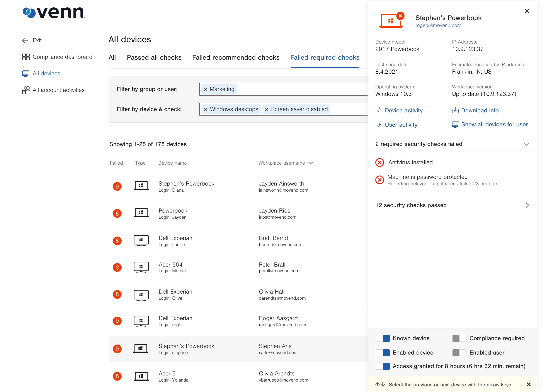Remove Screen saver disabled filter tag
Screen dimensions: 558x392
[267, 110]
